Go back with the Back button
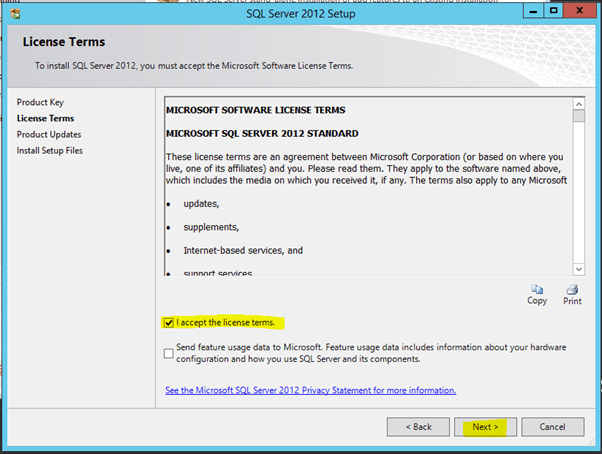 tap(418, 426)
